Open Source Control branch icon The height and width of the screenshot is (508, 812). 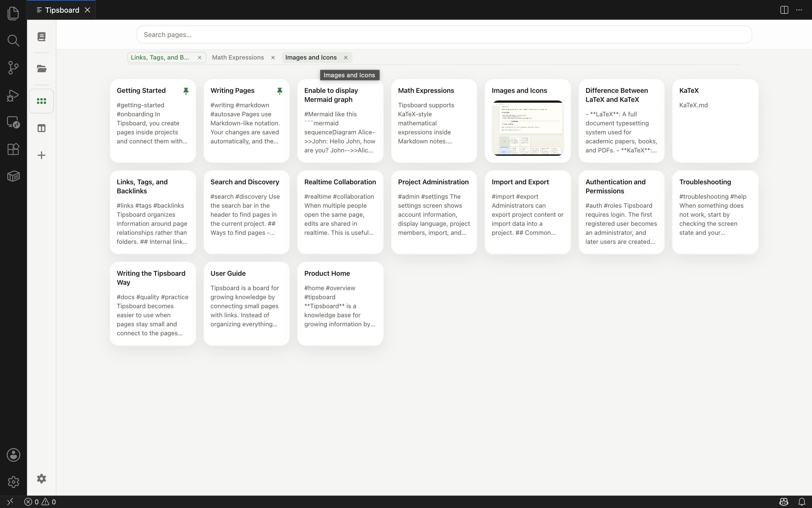pos(14,68)
